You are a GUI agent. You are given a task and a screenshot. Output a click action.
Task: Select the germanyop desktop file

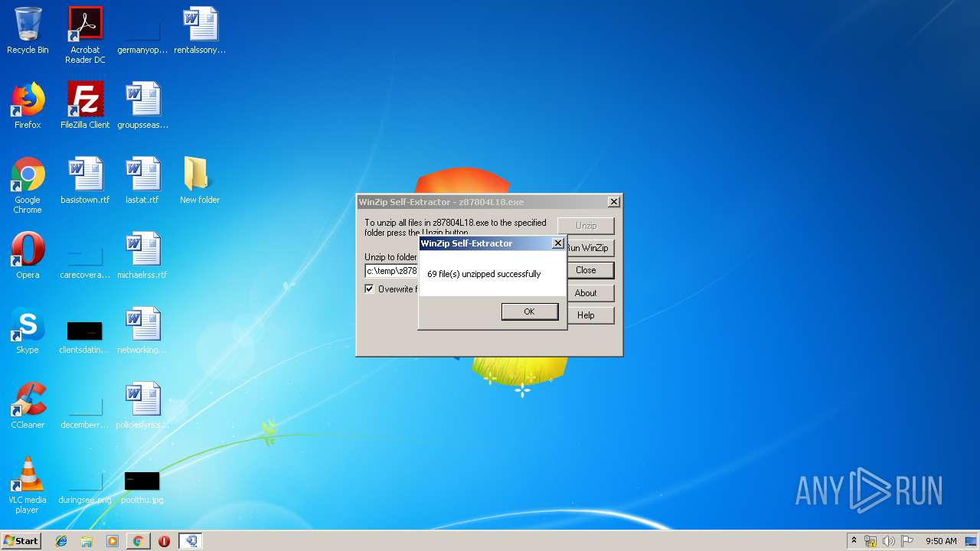tap(142, 31)
